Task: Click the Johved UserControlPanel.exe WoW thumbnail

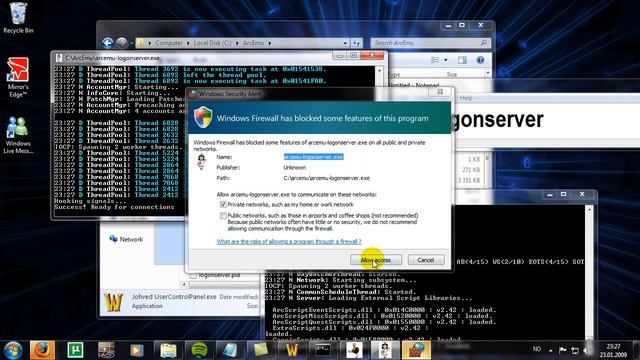Action: (x=113, y=302)
